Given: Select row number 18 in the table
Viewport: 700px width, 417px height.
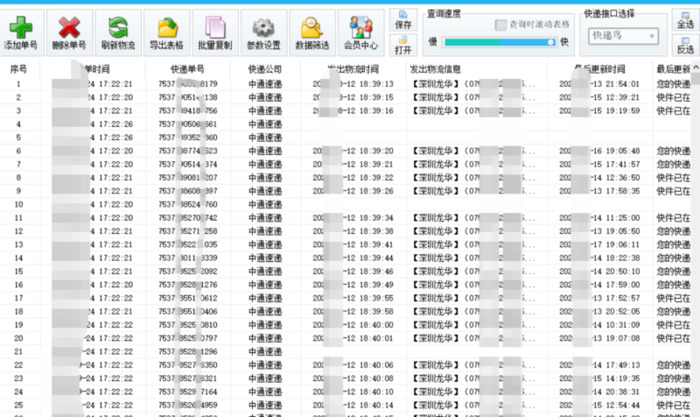Looking at the screenshot, I should pos(18,311).
